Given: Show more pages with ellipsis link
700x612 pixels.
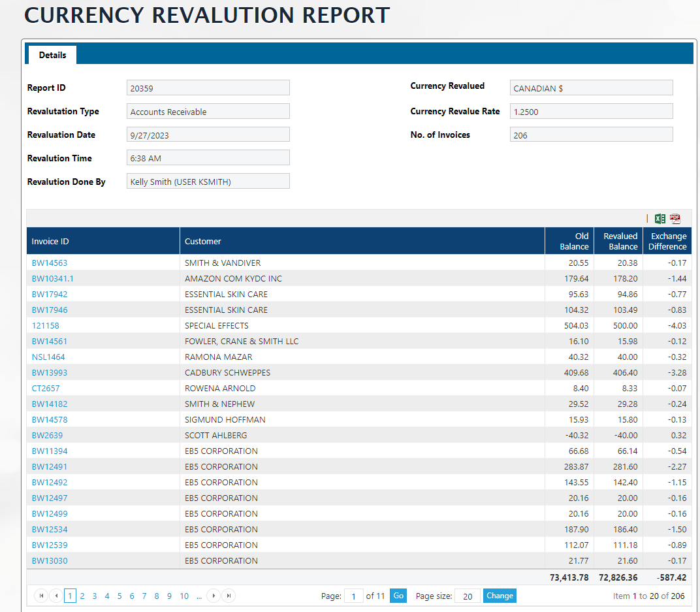Looking at the screenshot, I should [x=199, y=596].
